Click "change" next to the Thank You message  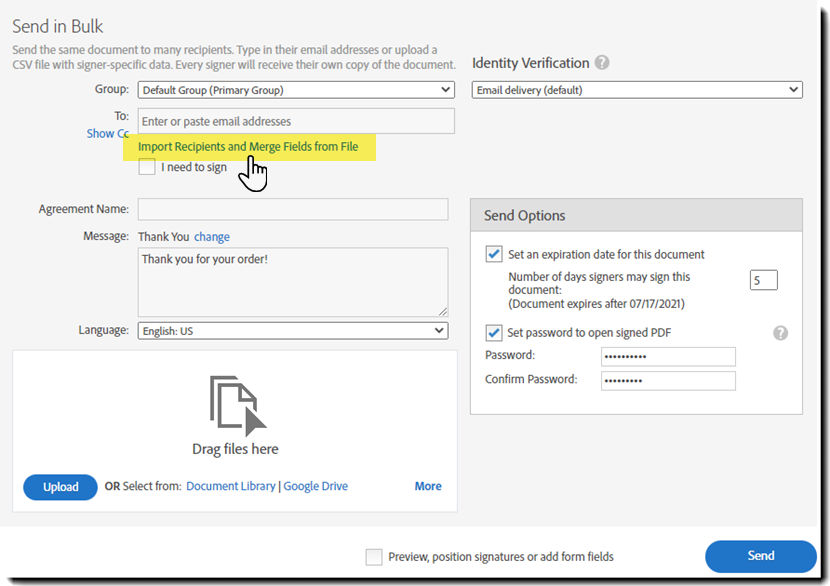click(212, 236)
